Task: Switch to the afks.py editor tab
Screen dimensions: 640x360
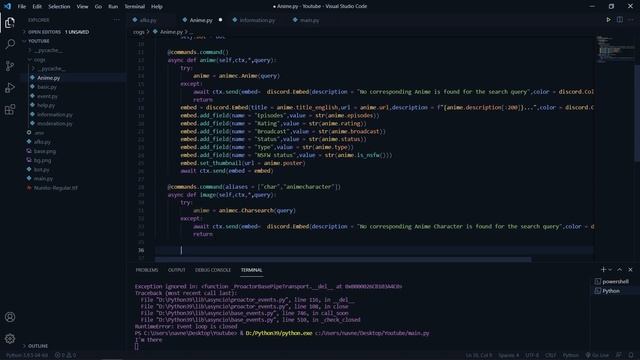Action: click(148, 20)
